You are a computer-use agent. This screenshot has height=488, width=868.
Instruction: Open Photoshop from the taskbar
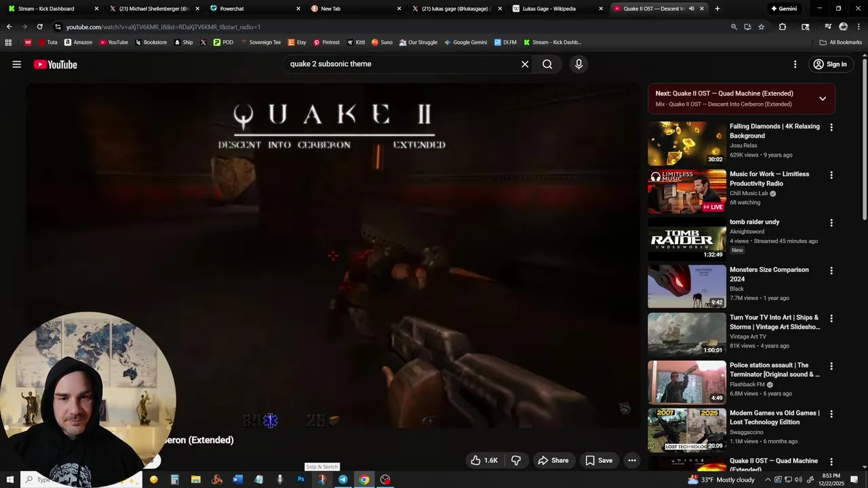click(300, 479)
